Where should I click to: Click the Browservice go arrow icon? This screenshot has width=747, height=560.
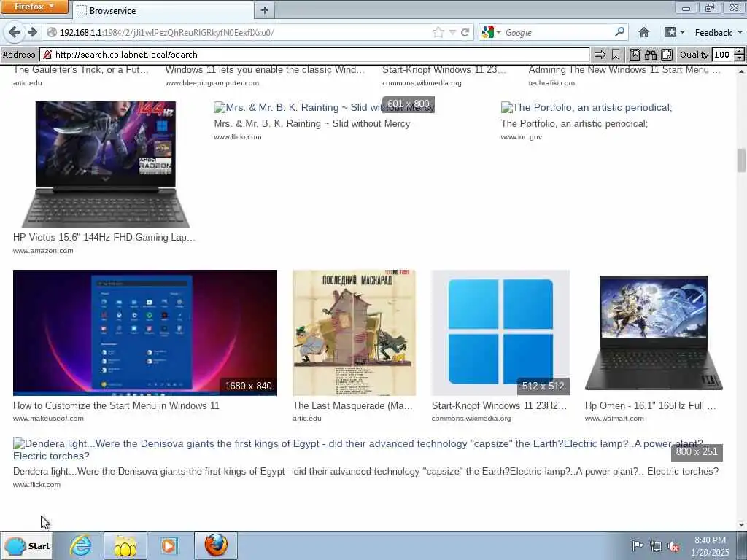600,55
